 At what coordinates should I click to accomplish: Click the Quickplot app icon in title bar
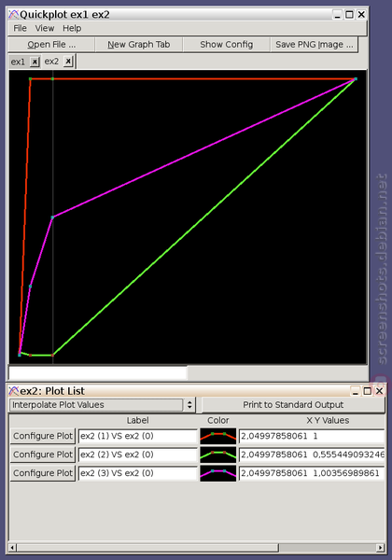[x=14, y=15]
